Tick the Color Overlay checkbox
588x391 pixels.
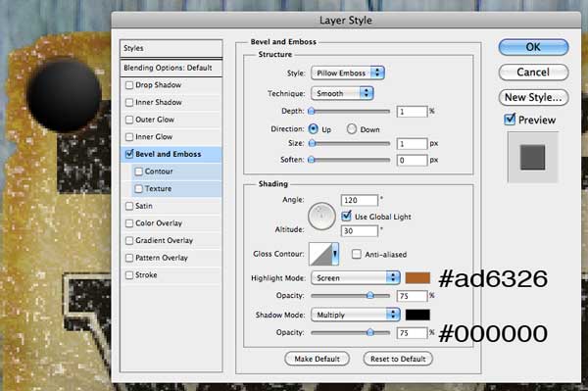click(129, 223)
